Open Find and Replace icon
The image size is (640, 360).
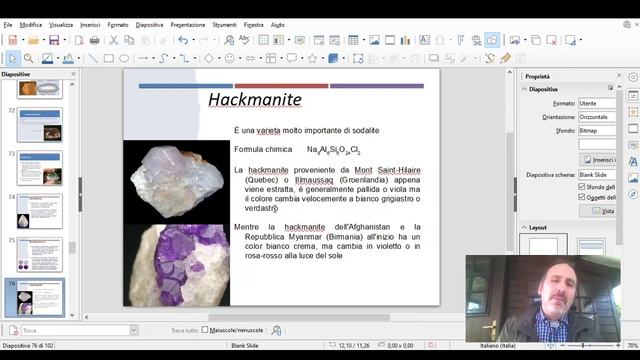point(229,40)
